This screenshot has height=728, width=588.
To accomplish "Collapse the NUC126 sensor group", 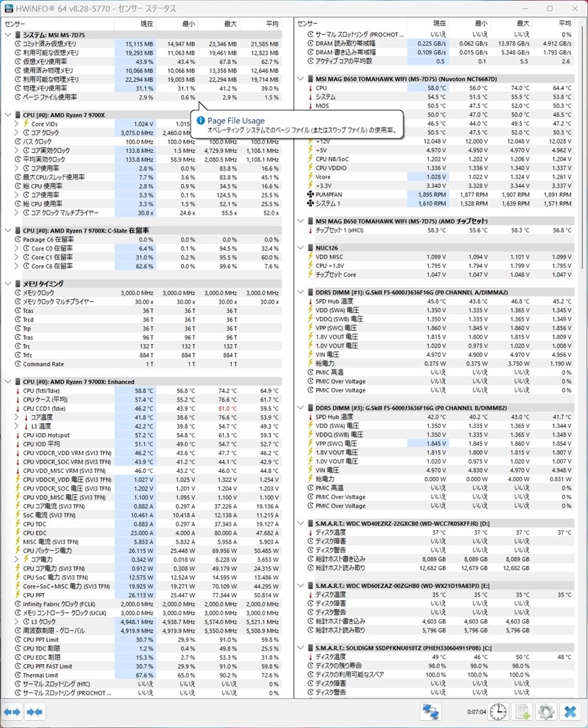I will point(301,248).
